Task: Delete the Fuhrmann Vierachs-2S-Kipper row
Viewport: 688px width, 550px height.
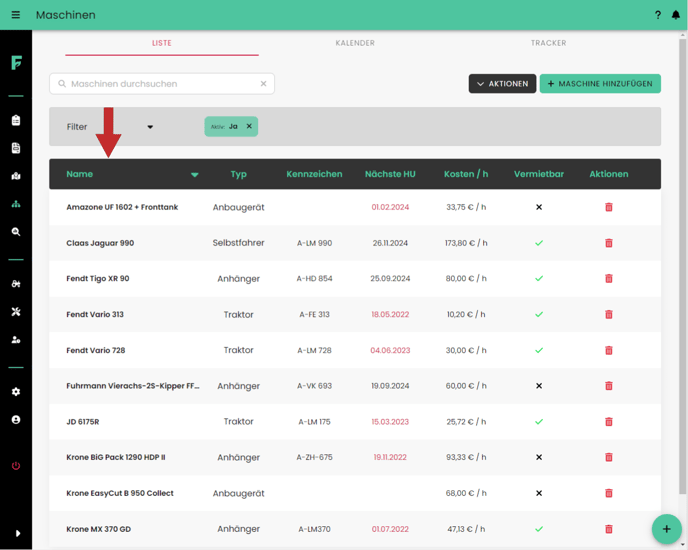Action: click(x=609, y=386)
